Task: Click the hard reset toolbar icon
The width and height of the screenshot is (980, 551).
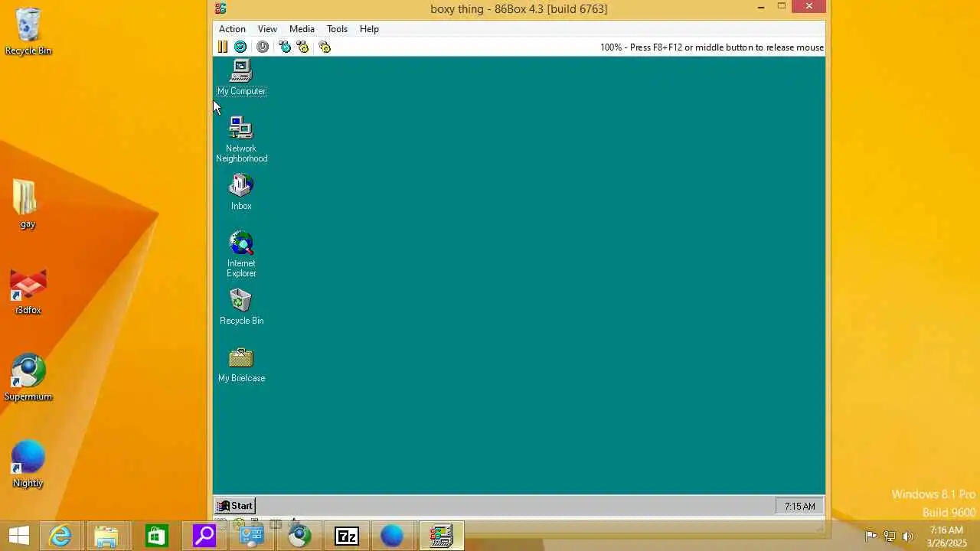Action: (x=240, y=47)
